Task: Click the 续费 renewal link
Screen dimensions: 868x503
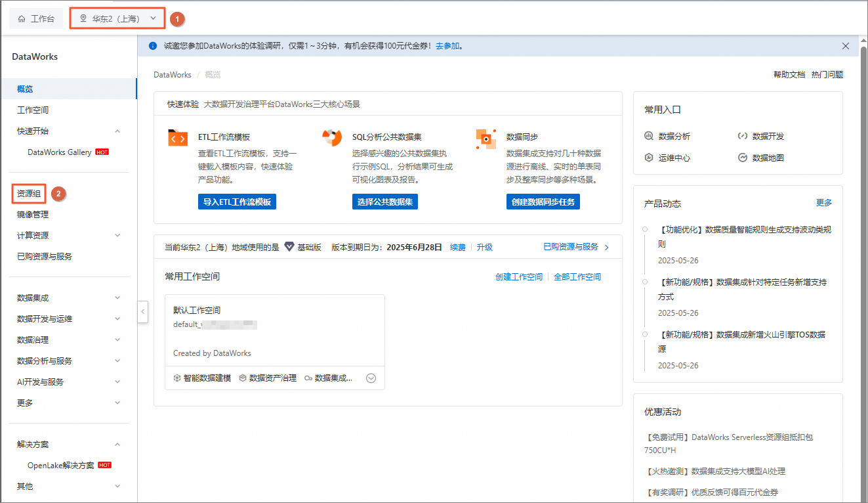Action: [457, 247]
